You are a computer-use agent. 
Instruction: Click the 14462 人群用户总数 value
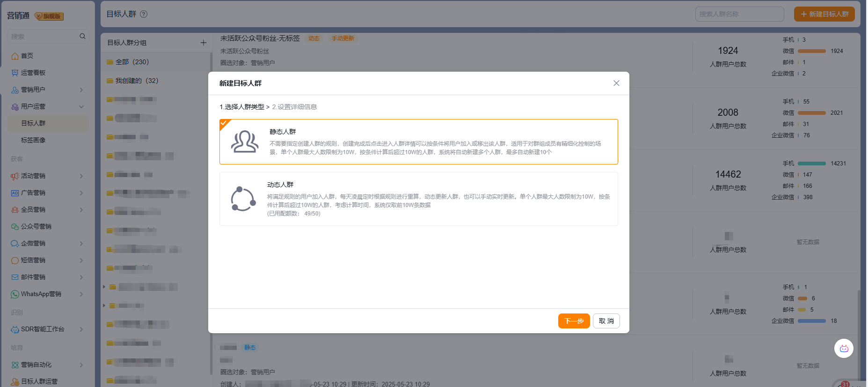point(728,174)
